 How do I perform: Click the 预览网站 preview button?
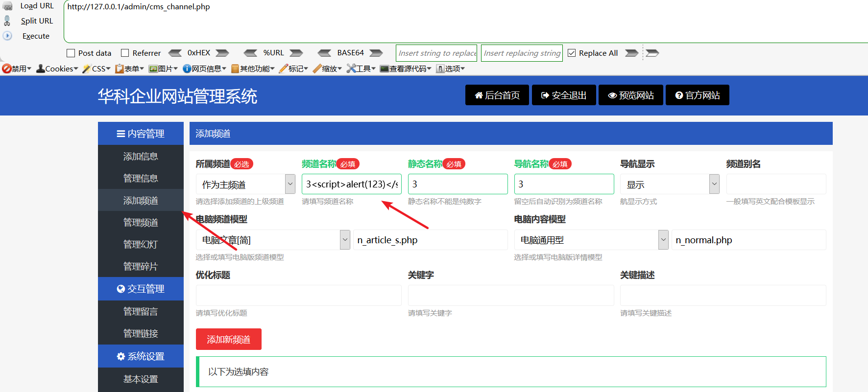631,95
